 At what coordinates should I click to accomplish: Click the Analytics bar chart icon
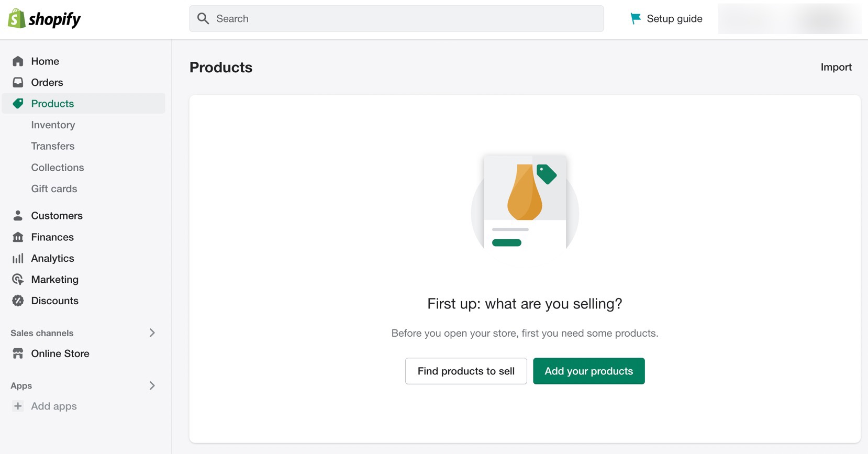point(18,258)
